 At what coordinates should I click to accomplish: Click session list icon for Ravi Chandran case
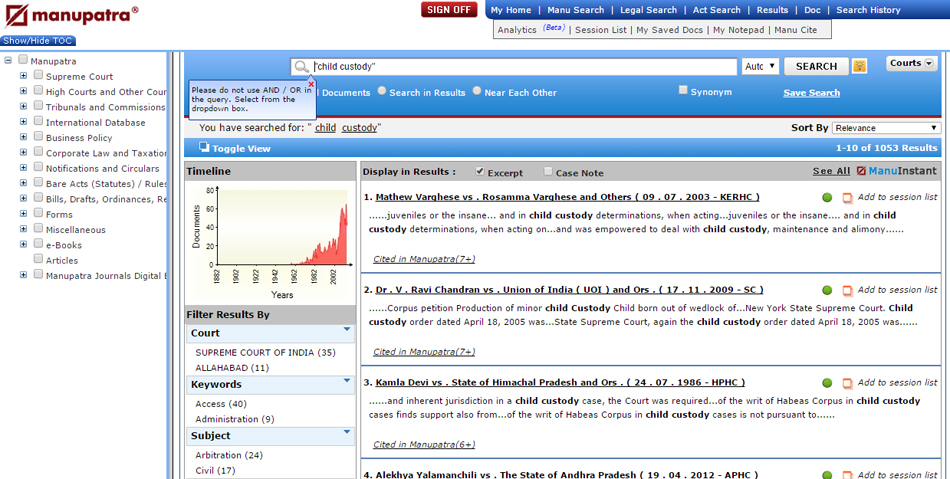click(848, 291)
